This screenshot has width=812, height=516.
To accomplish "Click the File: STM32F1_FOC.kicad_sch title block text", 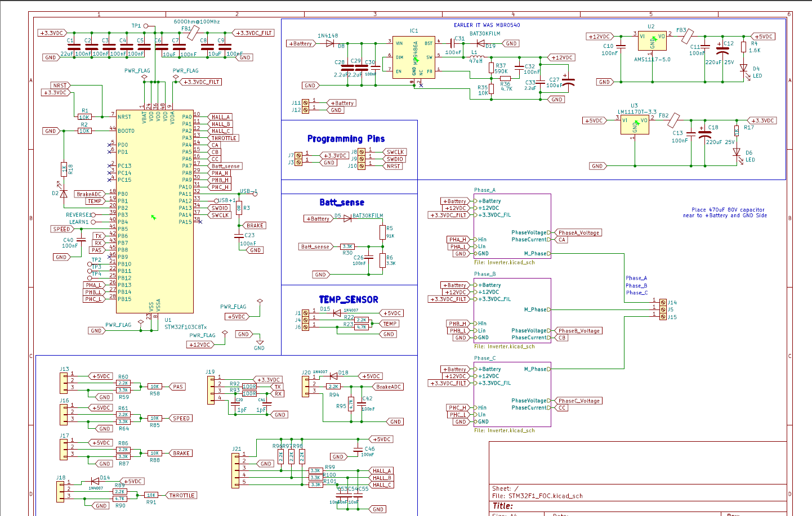I will tap(537, 496).
